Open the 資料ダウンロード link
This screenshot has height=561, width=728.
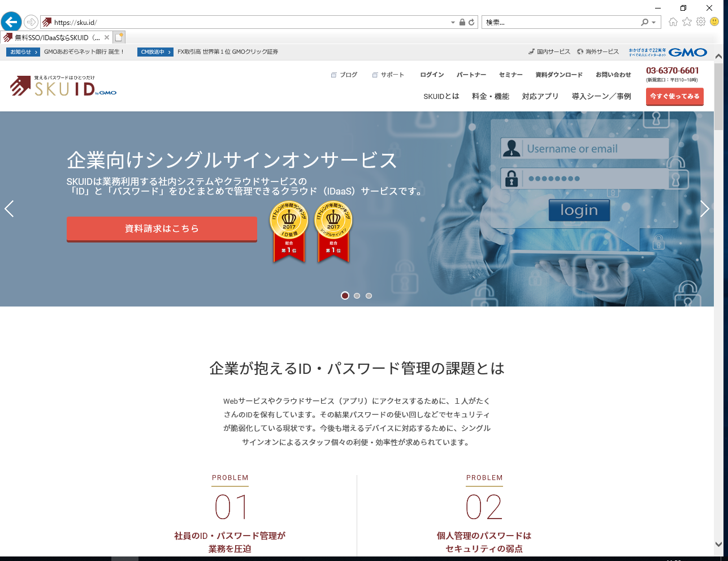point(559,75)
